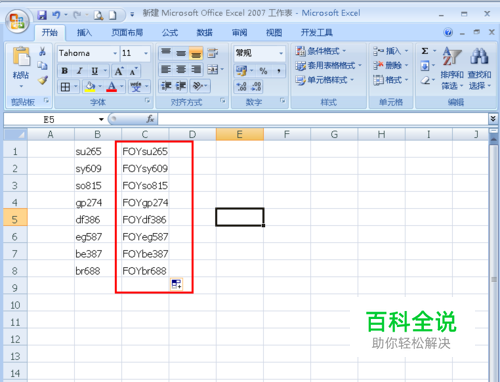Align text to middle of cell
Image resolution: width=500 pixels, height=382 pixels.
pos(181,53)
